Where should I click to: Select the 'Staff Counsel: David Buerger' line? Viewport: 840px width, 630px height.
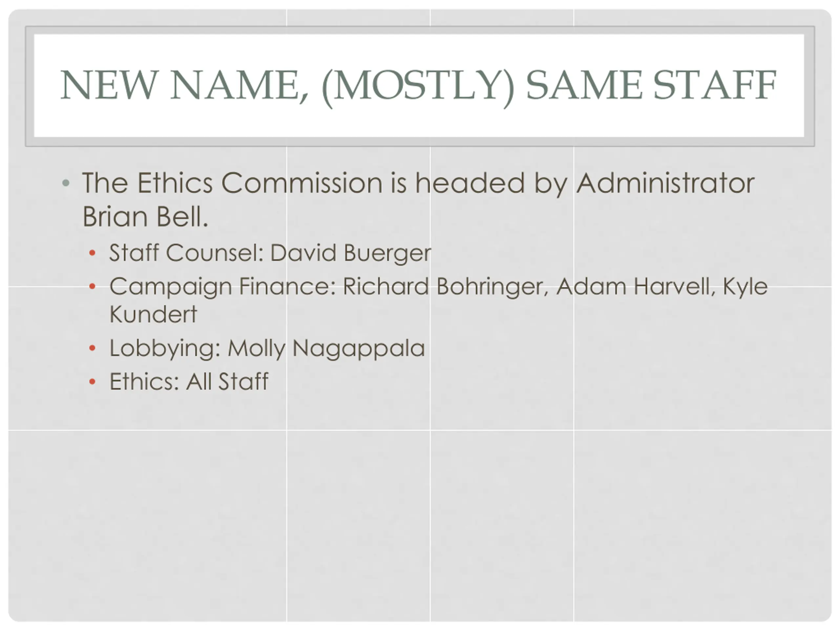click(x=270, y=253)
